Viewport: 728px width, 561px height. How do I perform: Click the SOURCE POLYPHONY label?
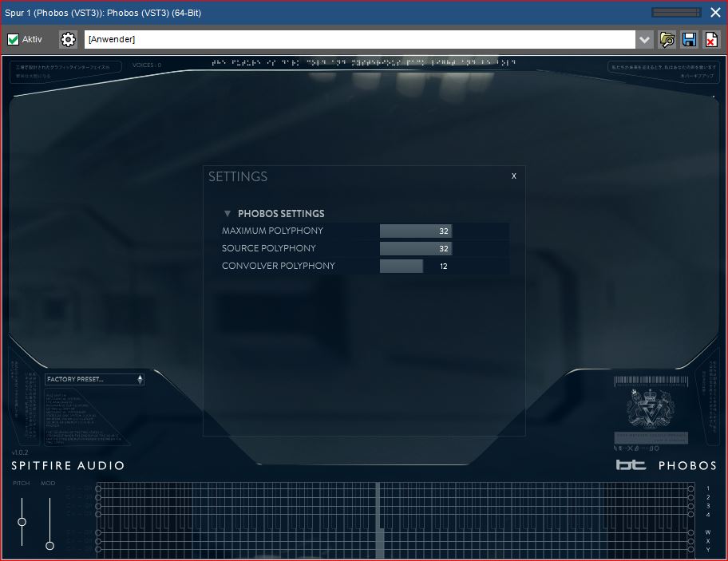coord(269,248)
